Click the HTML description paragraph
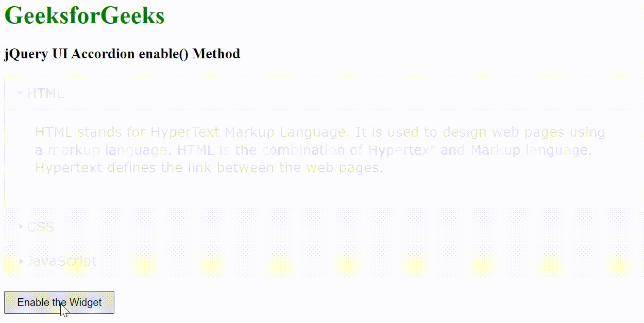This screenshot has width=644, height=323. [319, 150]
